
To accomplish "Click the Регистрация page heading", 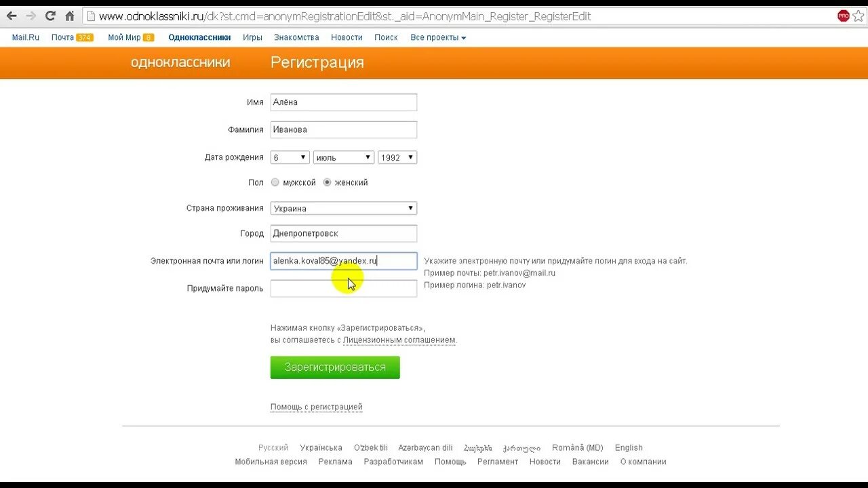I will click(x=317, y=62).
